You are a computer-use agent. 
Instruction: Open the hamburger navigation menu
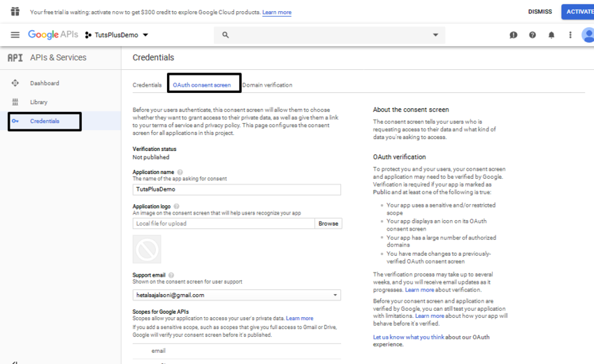tap(15, 35)
